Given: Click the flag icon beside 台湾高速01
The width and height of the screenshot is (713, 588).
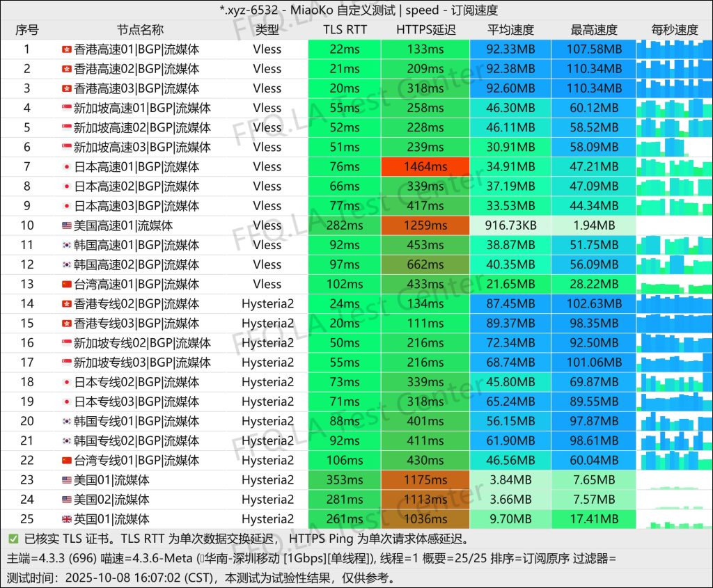Looking at the screenshot, I should pyautogui.click(x=66, y=284).
